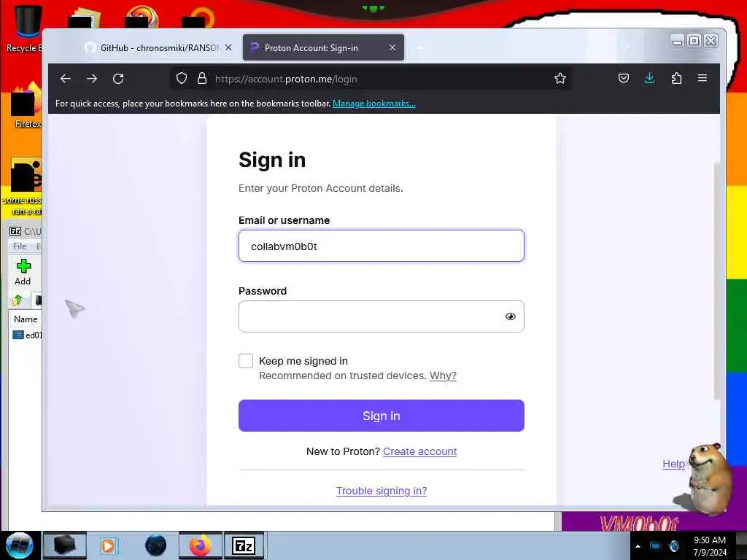Viewport: 747px width, 560px height.
Task: Focus the Email or username field
Action: [x=381, y=246]
